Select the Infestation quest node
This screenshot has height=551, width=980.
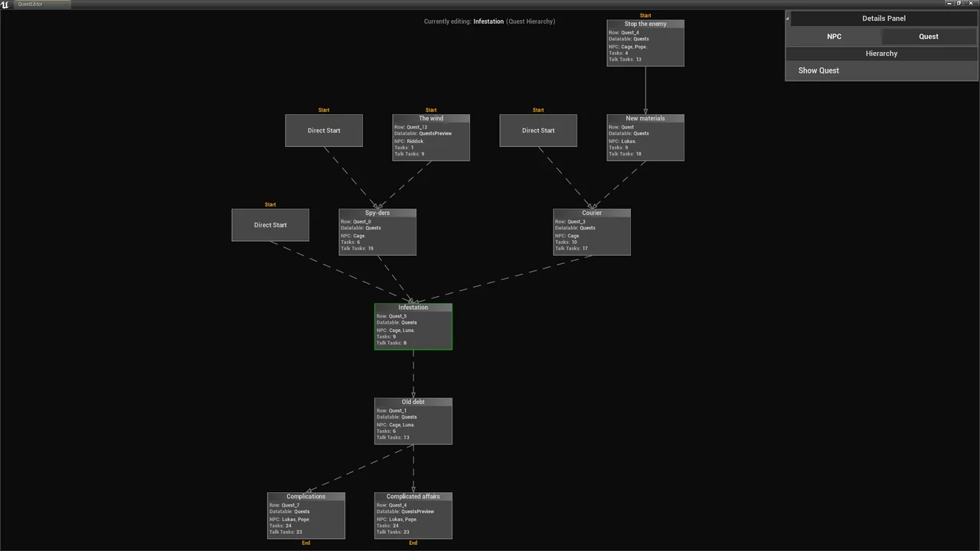[x=413, y=327]
